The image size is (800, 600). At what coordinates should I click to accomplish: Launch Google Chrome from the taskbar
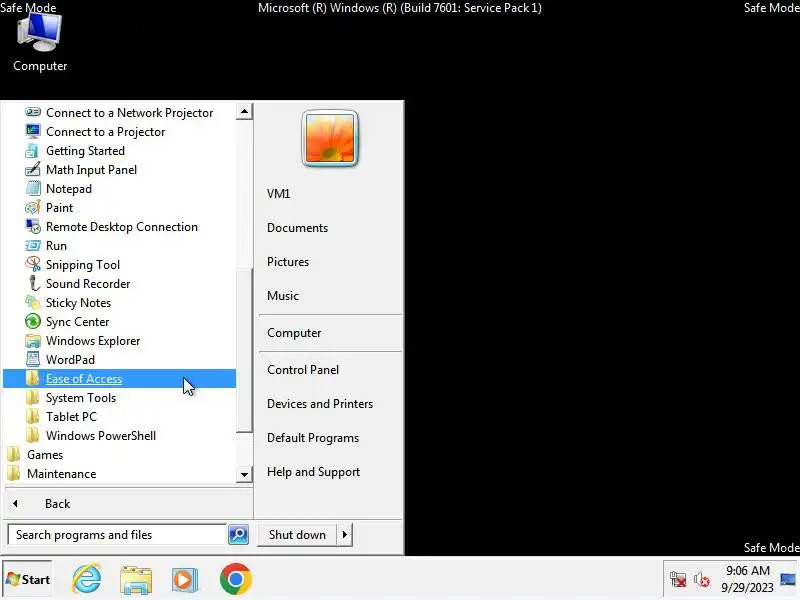(x=236, y=579)
